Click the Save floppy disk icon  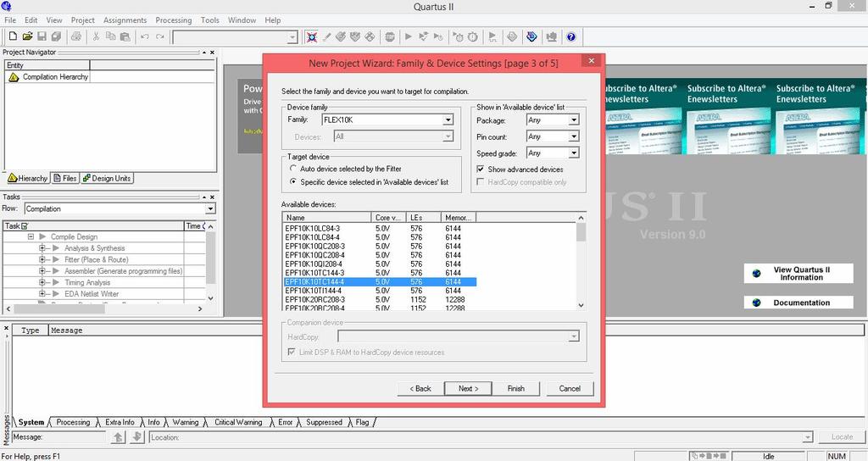coord(42,36)
